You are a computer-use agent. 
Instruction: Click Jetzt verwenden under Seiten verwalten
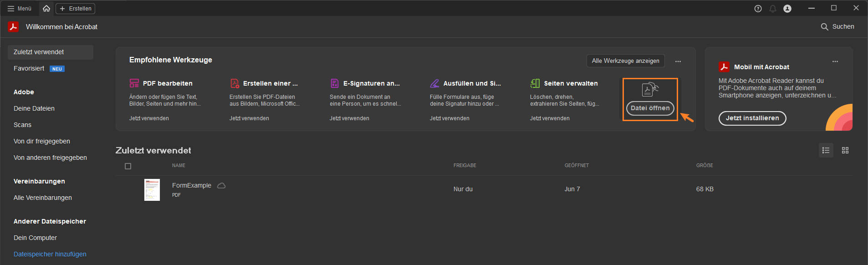(x=550, y=118)
